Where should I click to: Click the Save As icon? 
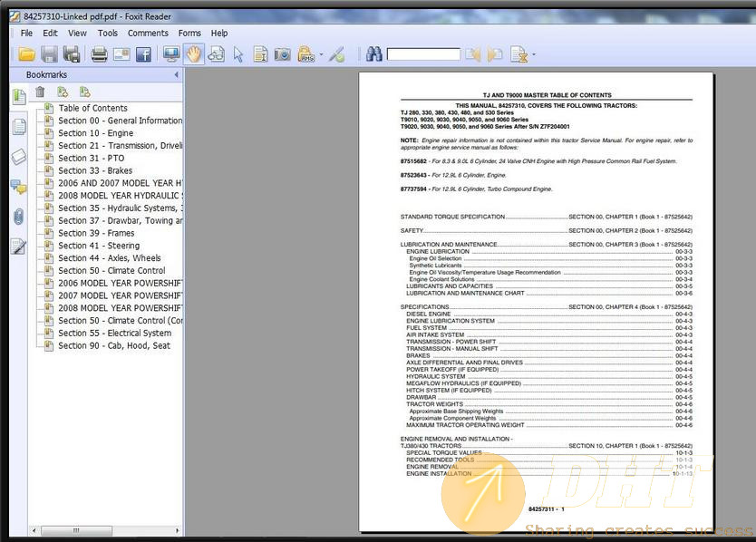[72, 54]
